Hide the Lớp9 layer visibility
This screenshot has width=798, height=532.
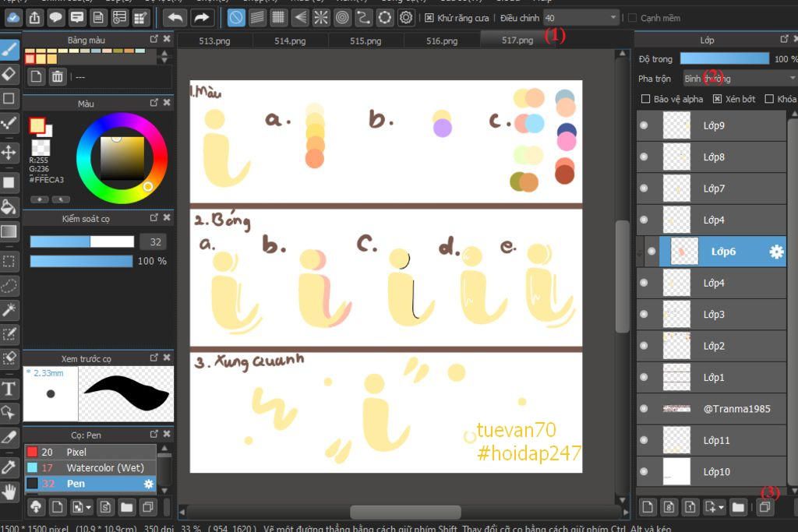coord(644,125)
